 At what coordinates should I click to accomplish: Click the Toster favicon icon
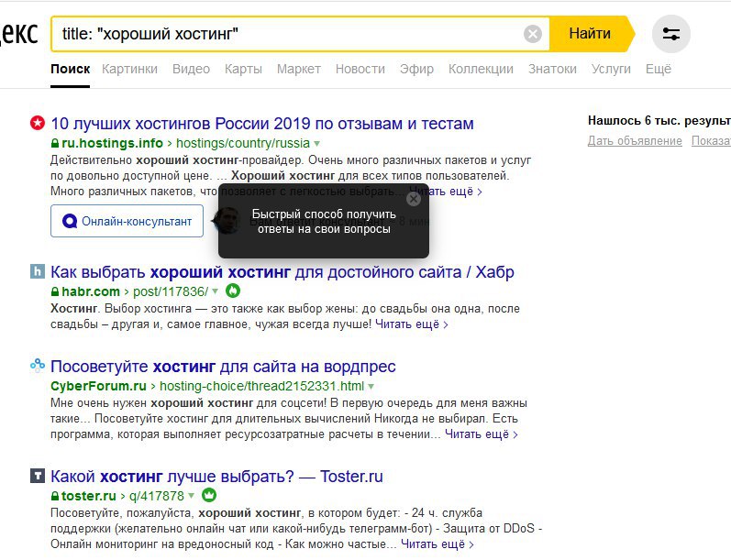(38, 476)
